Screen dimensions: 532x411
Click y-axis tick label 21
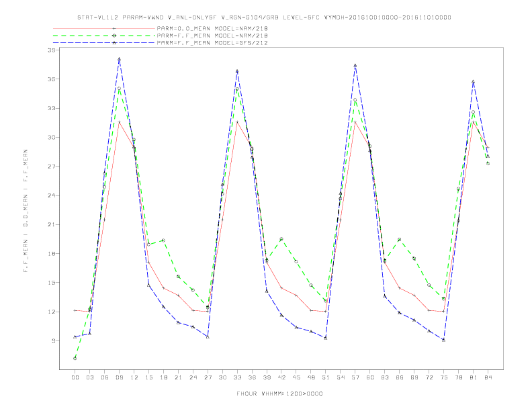tap(52, 224)
